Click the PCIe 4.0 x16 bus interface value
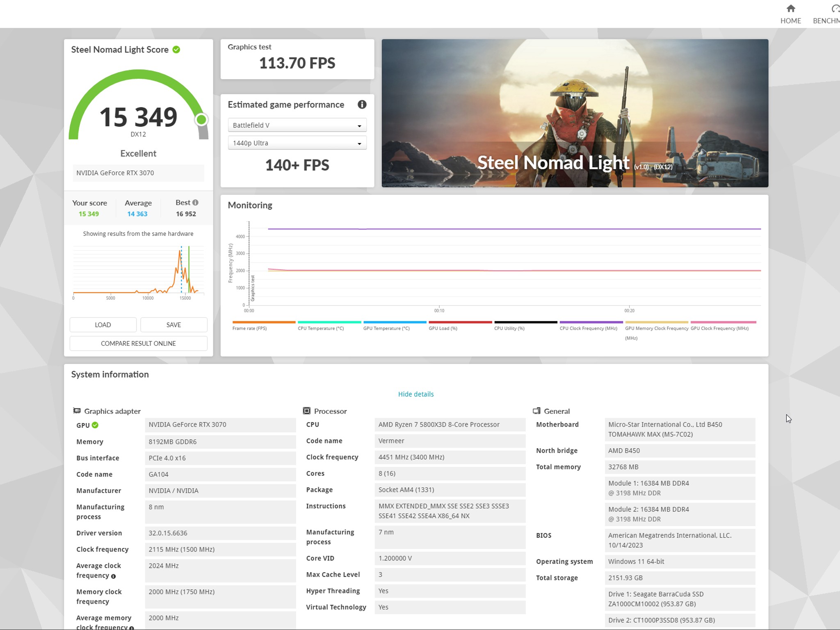The image size is (840, 630). pyautogui.click(x=220, y=458)
